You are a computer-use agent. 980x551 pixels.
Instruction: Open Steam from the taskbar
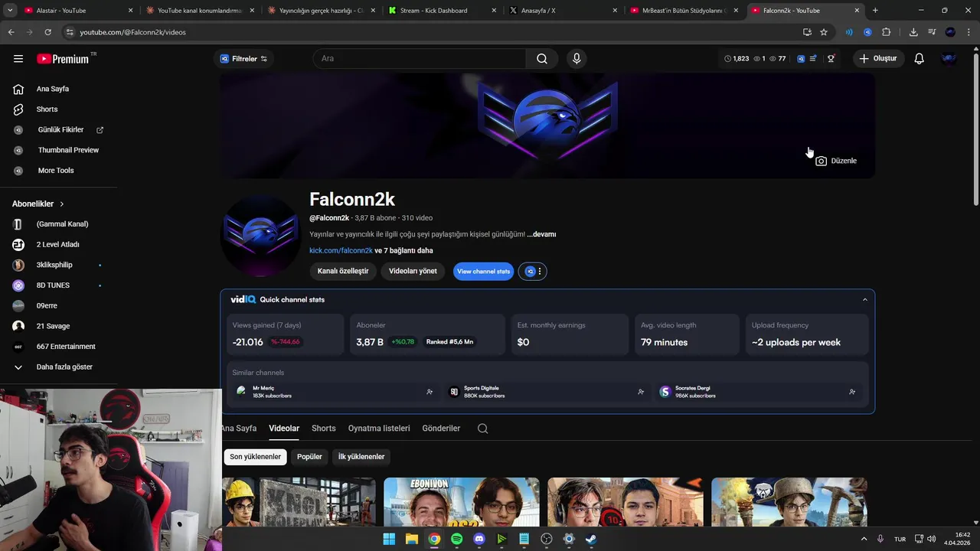tap(591, 539)
